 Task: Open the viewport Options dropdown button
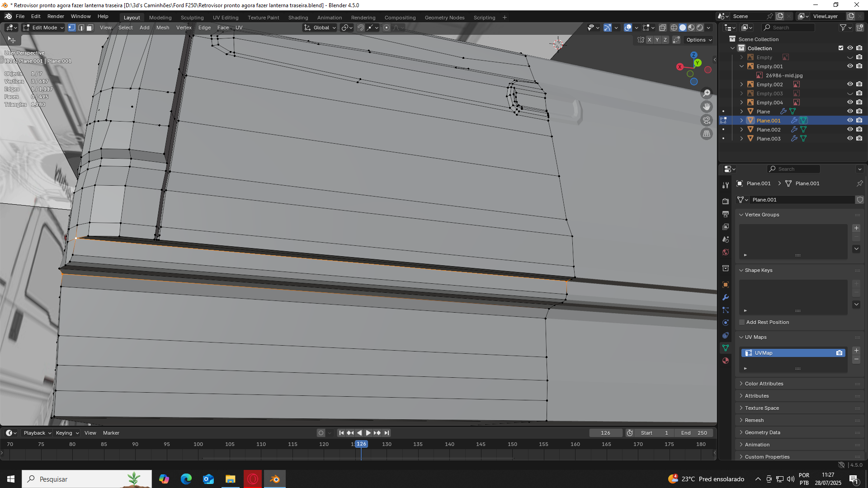point(698,40)
